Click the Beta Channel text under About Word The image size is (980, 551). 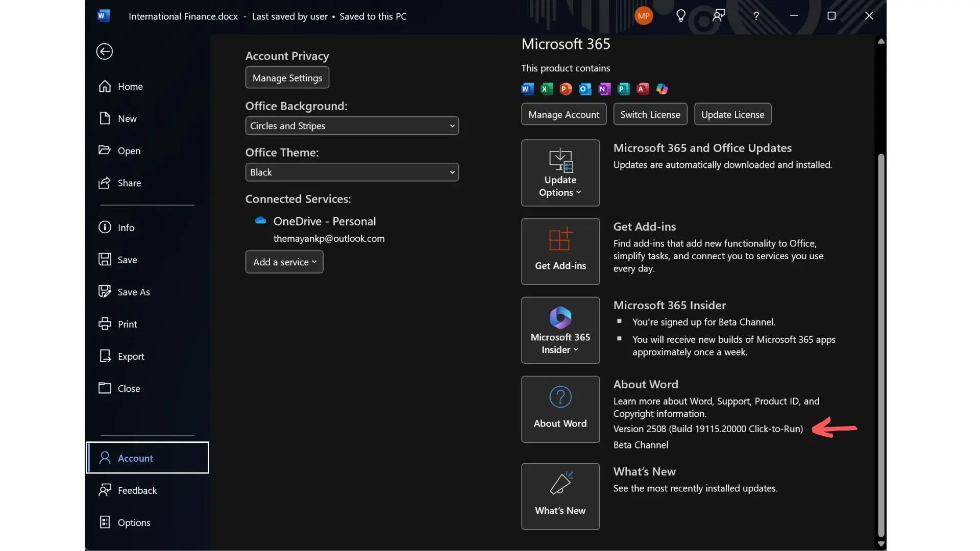coord(641,445)
